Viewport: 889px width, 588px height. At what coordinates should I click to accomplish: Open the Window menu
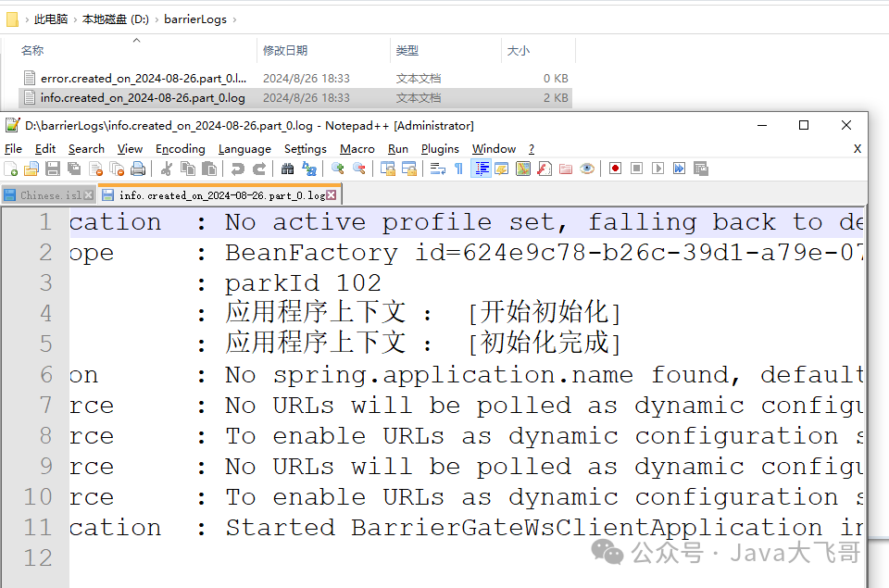[494, 149]
